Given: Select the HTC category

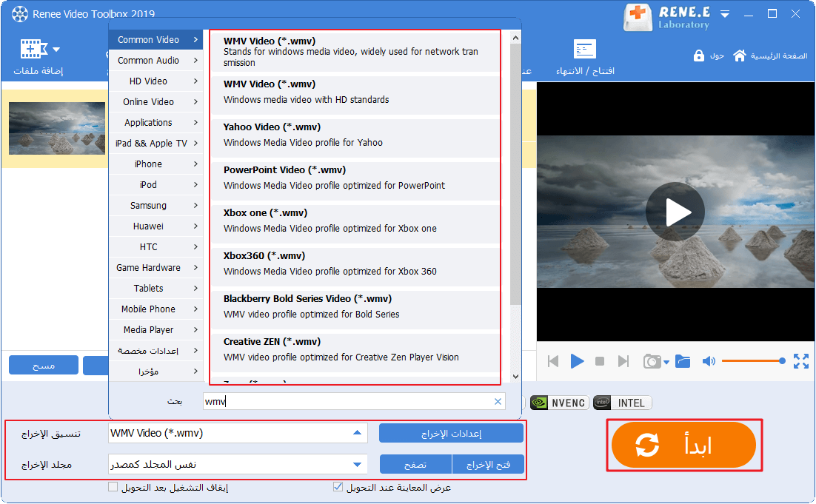Looking at the screenshot, I should (x=155, y=247).
